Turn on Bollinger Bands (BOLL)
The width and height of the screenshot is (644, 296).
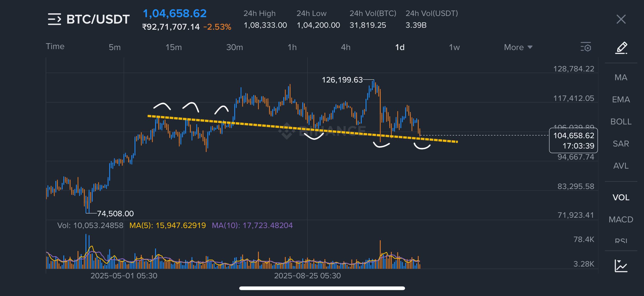[621, 122]
